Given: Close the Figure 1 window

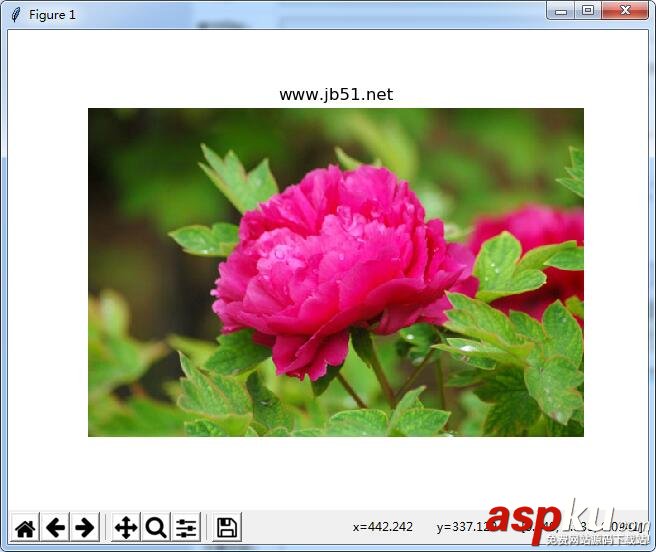Looking at the screenshot, I should tap(625, 11).
